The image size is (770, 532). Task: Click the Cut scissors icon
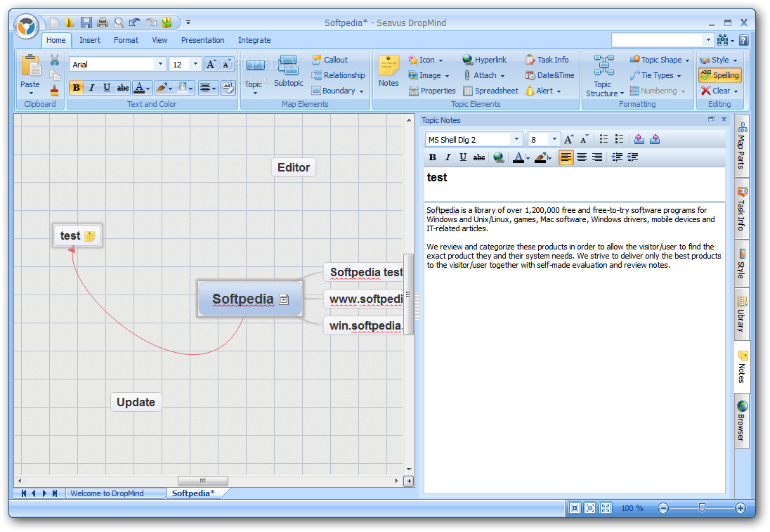click(55, 60)
